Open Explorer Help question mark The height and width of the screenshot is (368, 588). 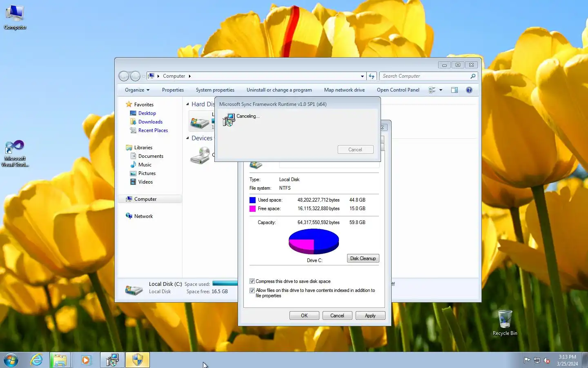469,90
